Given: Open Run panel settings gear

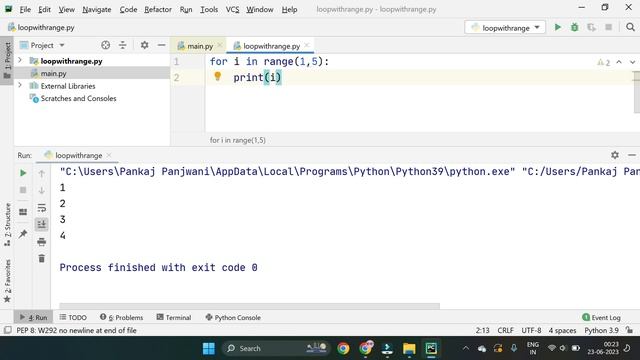Looking at the screenshot, I should pyautogui.click(x=615, y=155).
